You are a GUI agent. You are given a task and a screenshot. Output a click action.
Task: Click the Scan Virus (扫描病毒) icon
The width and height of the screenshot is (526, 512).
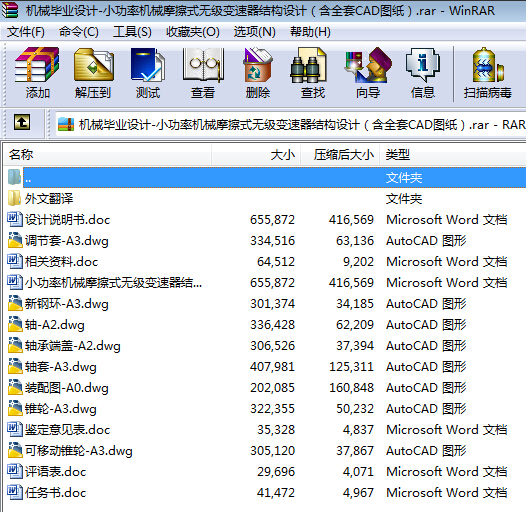coord(488,65)
